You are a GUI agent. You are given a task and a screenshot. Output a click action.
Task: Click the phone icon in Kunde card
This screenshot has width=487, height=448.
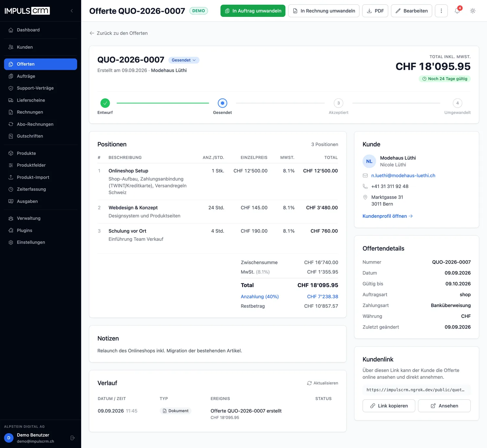click(365, 186)
